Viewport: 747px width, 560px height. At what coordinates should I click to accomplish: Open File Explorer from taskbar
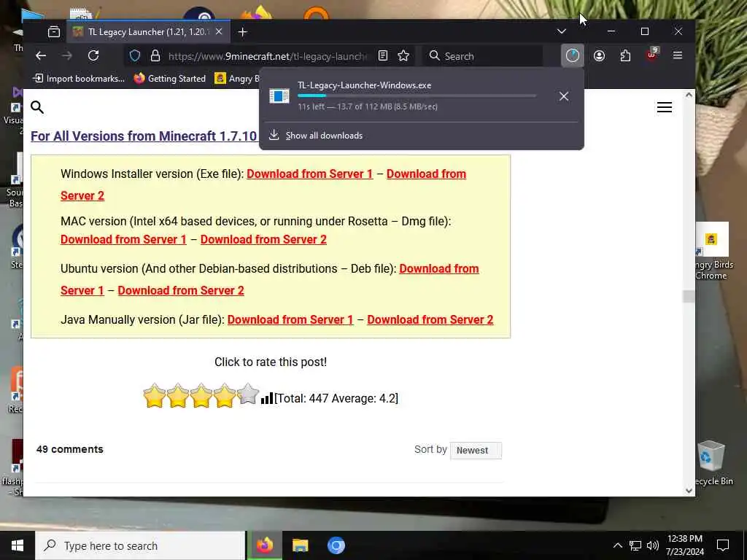point(300,545)
